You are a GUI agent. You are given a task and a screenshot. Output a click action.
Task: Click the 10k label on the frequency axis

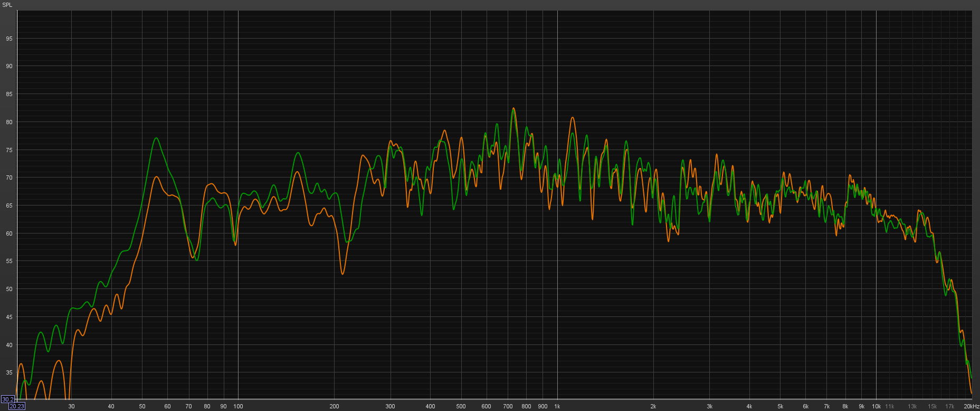(x=877, y=406)
